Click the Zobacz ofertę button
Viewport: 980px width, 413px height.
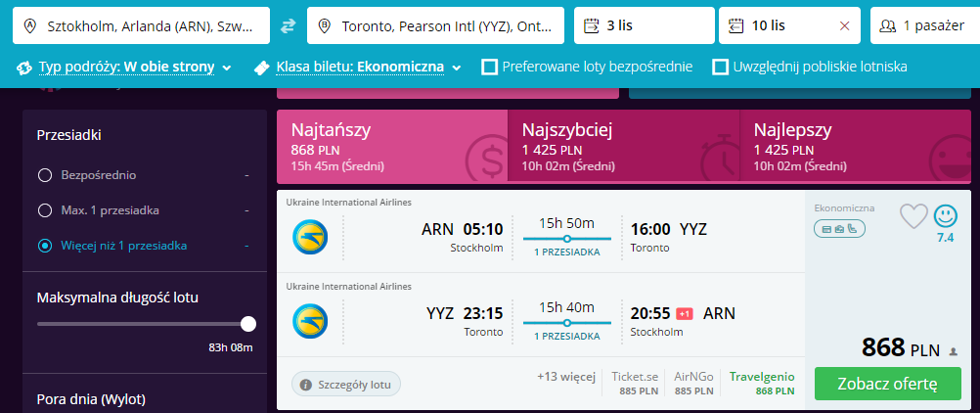click(888, 383)
